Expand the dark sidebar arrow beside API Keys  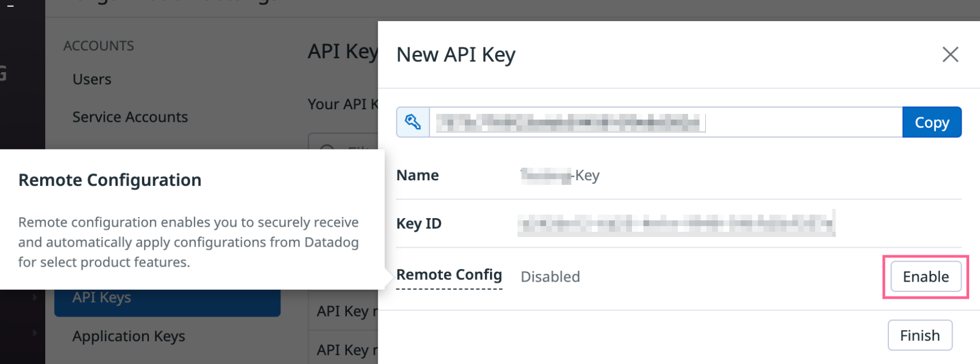(34, 298)
